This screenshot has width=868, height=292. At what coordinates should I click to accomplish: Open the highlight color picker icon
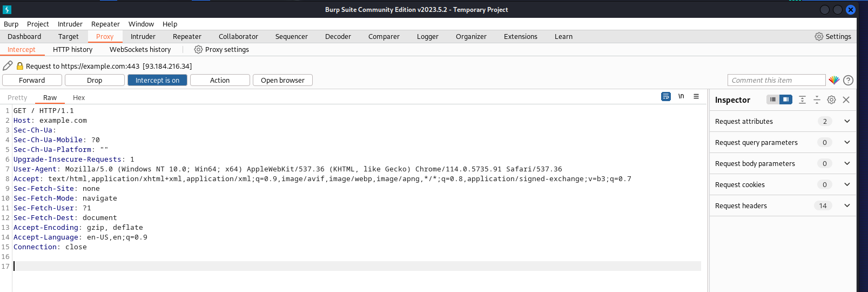(x=834, y=80)
